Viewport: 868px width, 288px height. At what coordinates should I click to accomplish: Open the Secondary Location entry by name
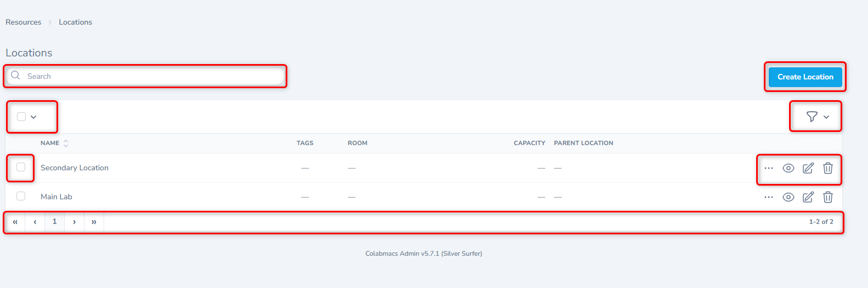pos(75,168)
